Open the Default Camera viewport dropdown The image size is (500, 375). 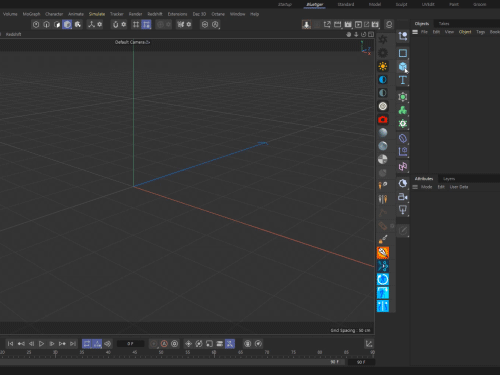point(132,42)
